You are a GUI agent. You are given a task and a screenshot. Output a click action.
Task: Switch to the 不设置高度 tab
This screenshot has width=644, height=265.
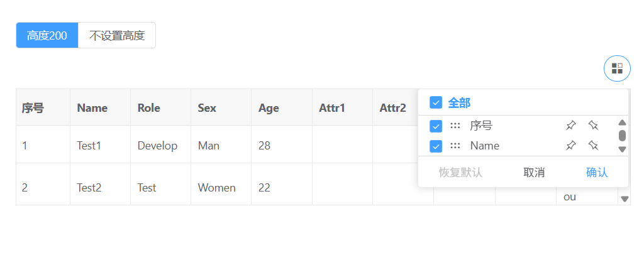117,35
